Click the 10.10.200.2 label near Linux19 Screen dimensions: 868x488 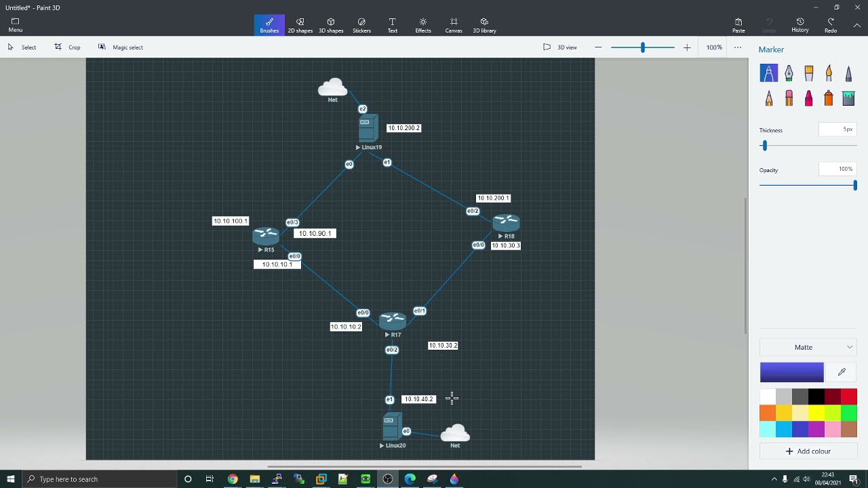(403, 128)
